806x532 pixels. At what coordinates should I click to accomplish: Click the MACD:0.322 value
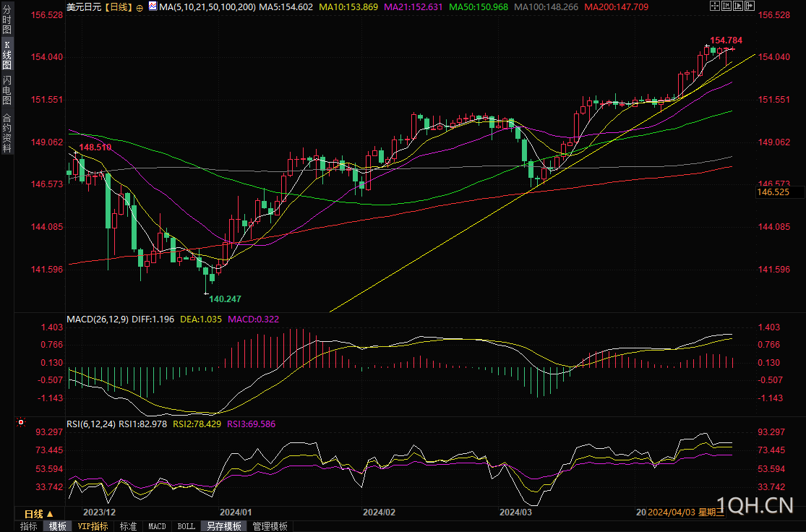click(254, 319)
